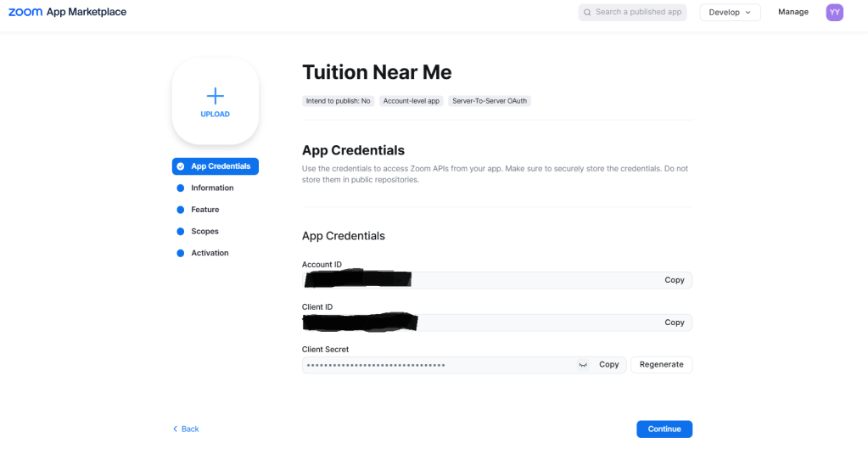Go to the Information section
Viewport: 868px width, 449px height.
[212, 188]
